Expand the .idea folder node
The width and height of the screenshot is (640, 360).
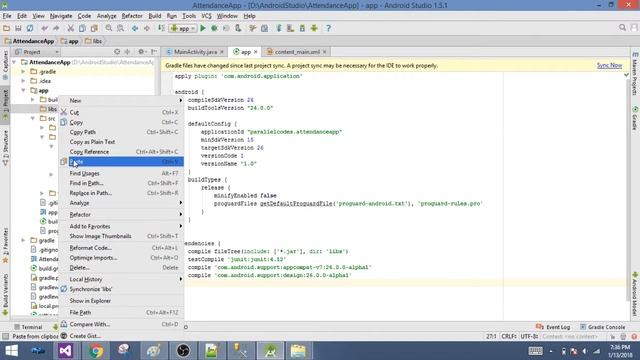coord(24,81)
